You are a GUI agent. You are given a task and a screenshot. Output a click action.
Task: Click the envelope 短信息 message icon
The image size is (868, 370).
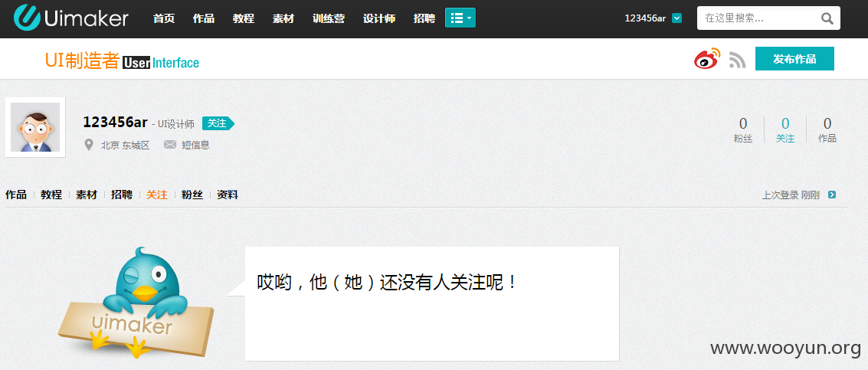(x=170, y=145)
